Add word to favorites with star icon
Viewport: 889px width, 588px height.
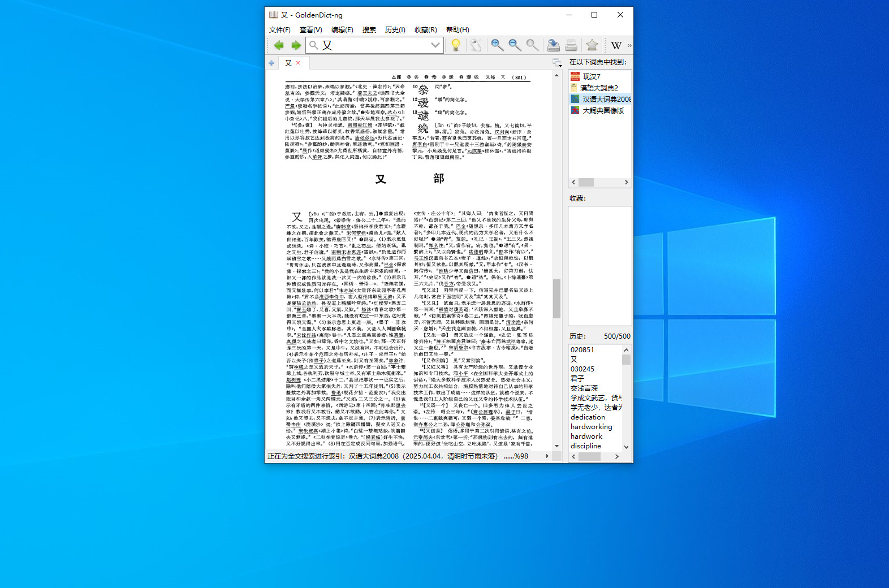[592, 45]
